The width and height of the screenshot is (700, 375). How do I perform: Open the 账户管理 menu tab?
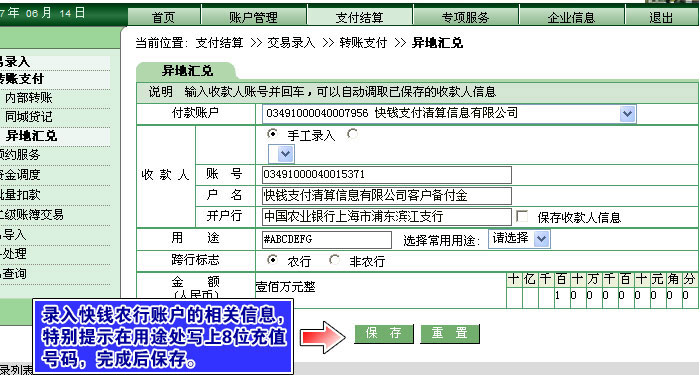click(254, 17)
